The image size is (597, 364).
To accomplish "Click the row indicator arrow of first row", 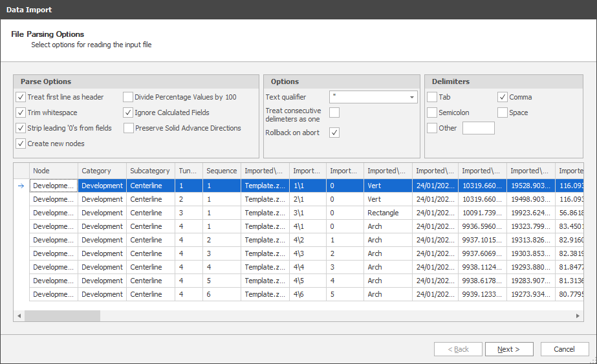I will click(x=21, y=186).
